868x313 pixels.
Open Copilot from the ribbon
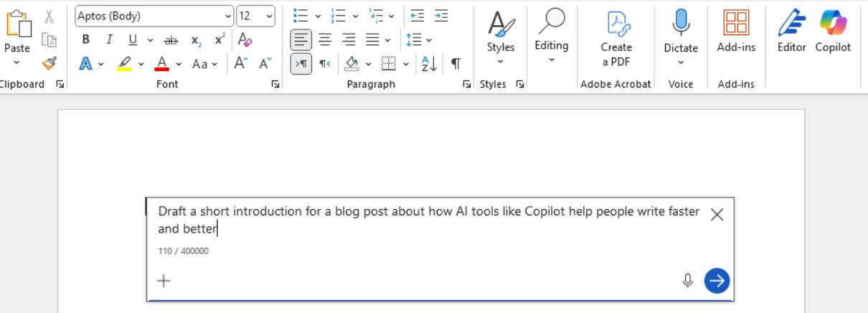(833, 32)
